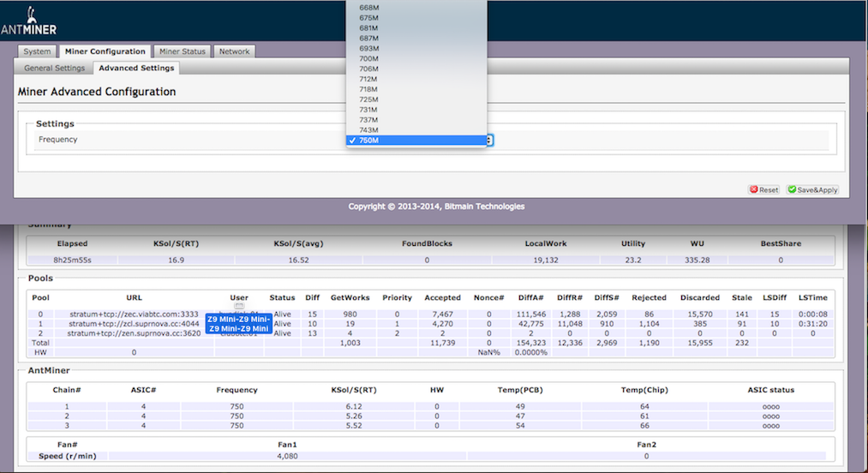Image resolution: width=868 pixels, height=473 pixels.
Task: Open the Network tab
Action: click(234, 51)
